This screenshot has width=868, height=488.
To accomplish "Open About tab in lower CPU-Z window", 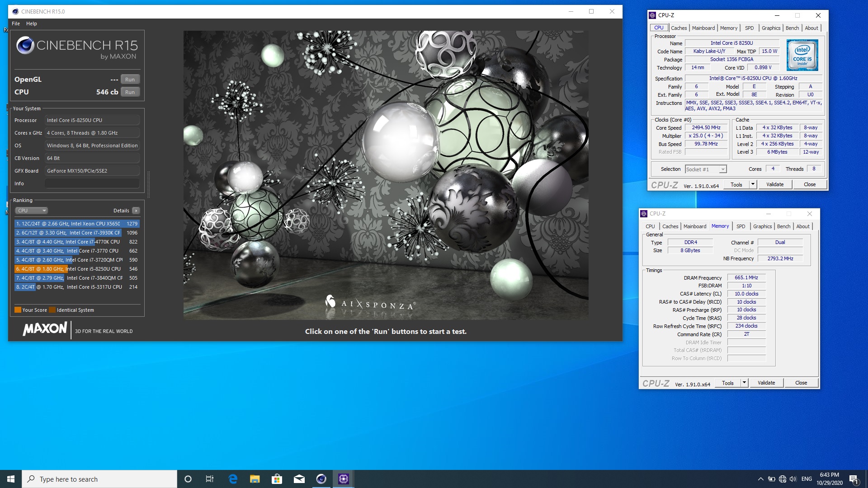I will (803, 226).
